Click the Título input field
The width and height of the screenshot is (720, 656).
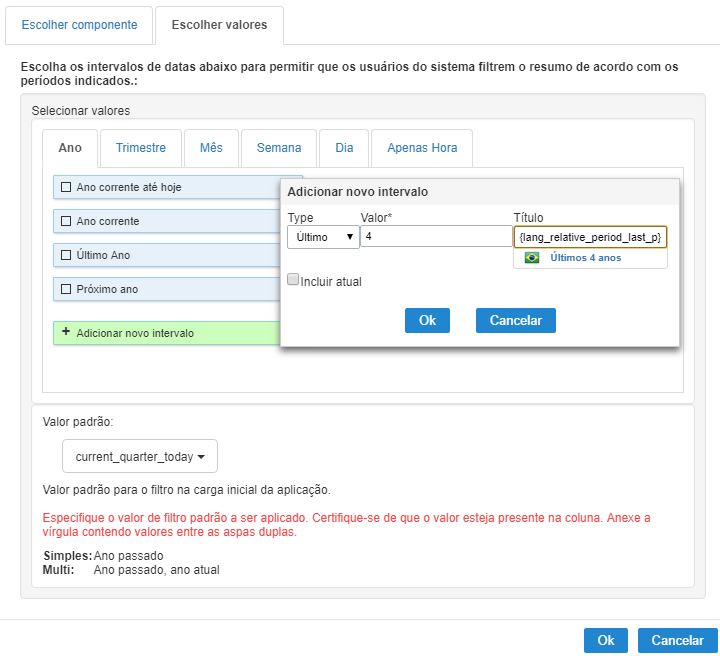tap(590, 237)
